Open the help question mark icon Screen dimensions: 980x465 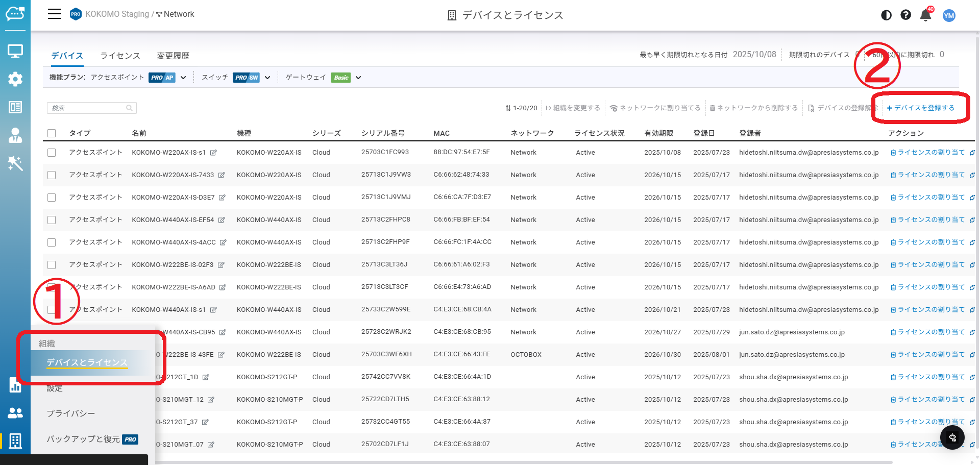(x=906, y=15)
